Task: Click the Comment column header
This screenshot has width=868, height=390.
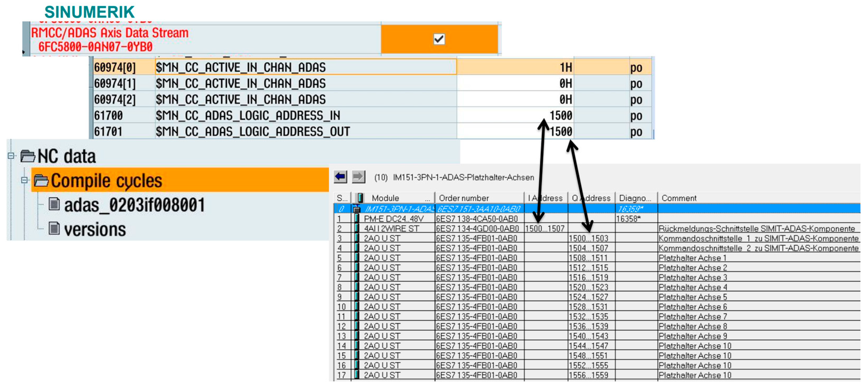Action: click(x=679, y=198)
